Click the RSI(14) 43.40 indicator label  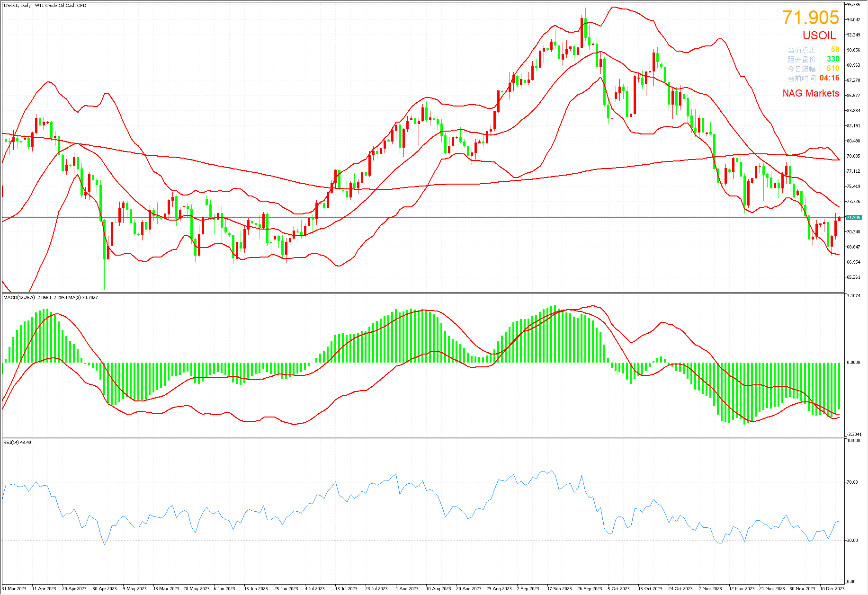click(18, 443)
